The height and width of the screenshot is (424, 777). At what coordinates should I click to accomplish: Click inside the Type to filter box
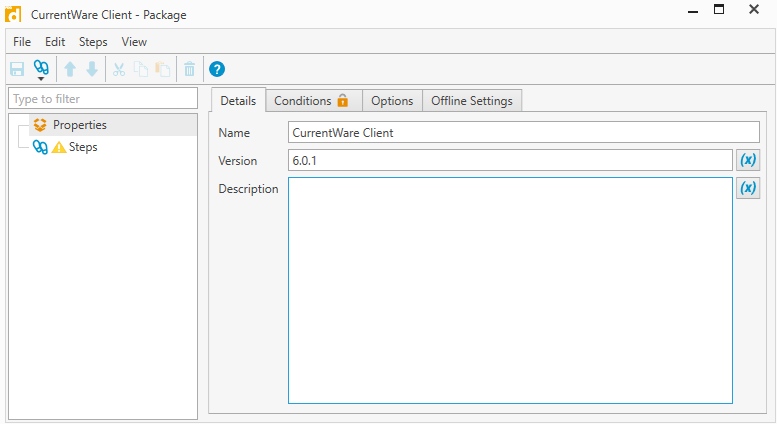(x=104, y=99)
